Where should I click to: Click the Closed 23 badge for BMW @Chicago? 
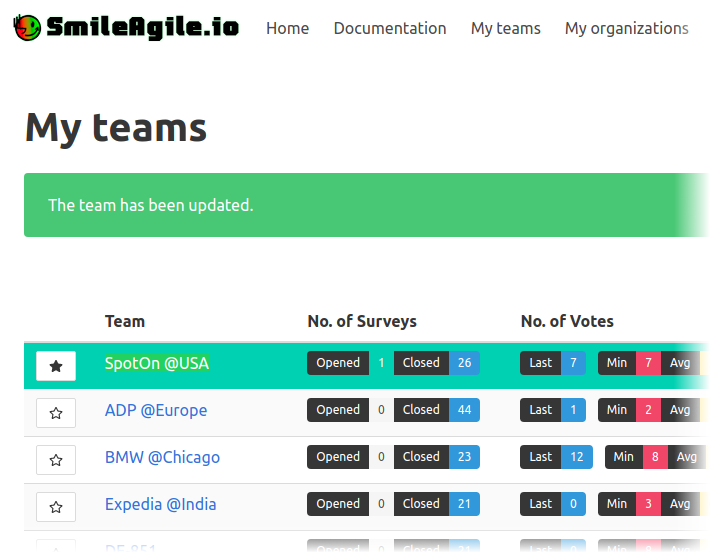coord(437,457)
